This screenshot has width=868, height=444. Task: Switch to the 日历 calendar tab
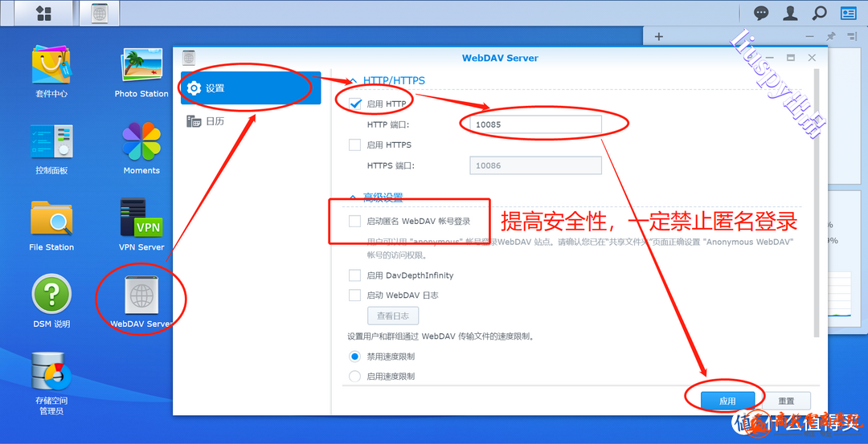click(x=251, y=121)
